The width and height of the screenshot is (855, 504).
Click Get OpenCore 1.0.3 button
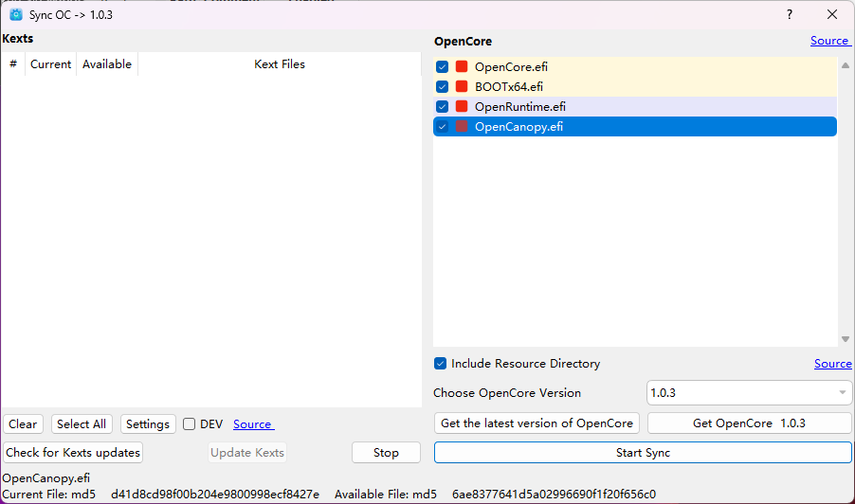pyautogui.click(x=749, y=423)
